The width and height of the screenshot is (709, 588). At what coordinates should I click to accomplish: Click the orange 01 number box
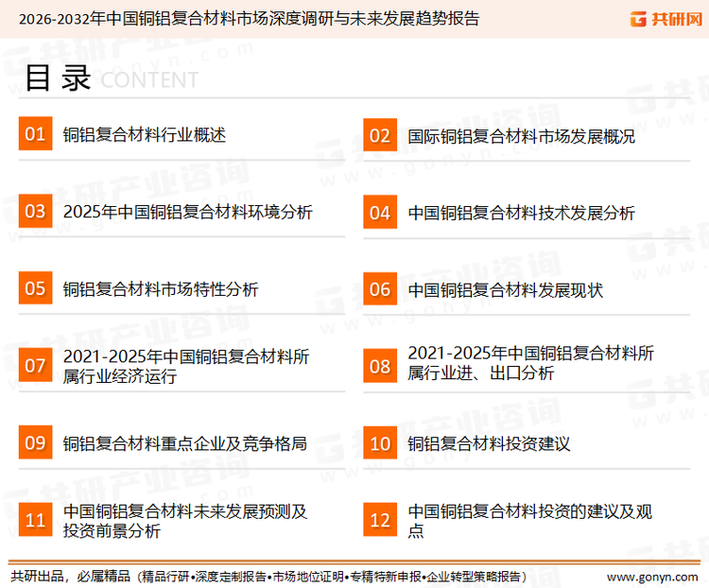click(x=35, y=133)
